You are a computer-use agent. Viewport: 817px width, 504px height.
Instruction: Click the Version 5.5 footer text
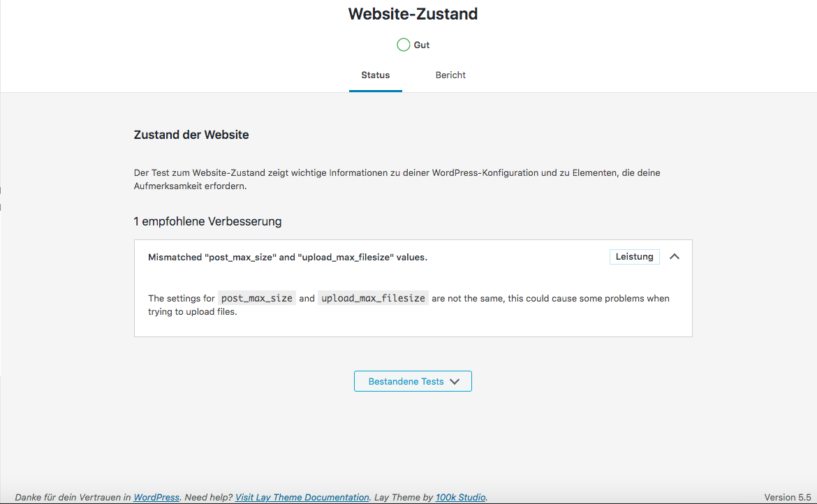click(787, 497)
